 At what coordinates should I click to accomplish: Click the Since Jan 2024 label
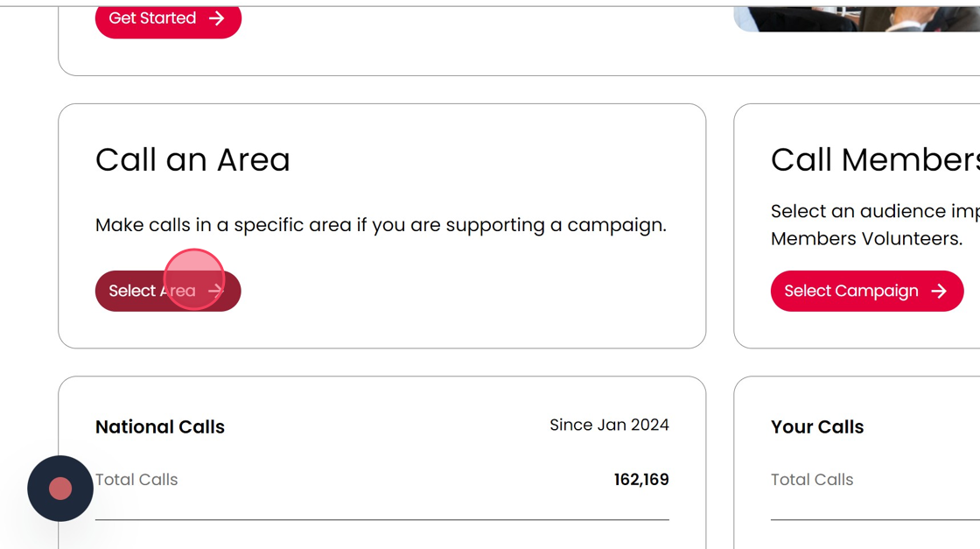[x=609, y=426]
